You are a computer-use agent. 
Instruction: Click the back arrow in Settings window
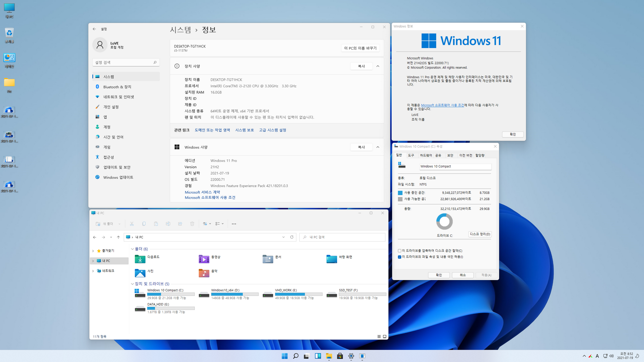94,29
